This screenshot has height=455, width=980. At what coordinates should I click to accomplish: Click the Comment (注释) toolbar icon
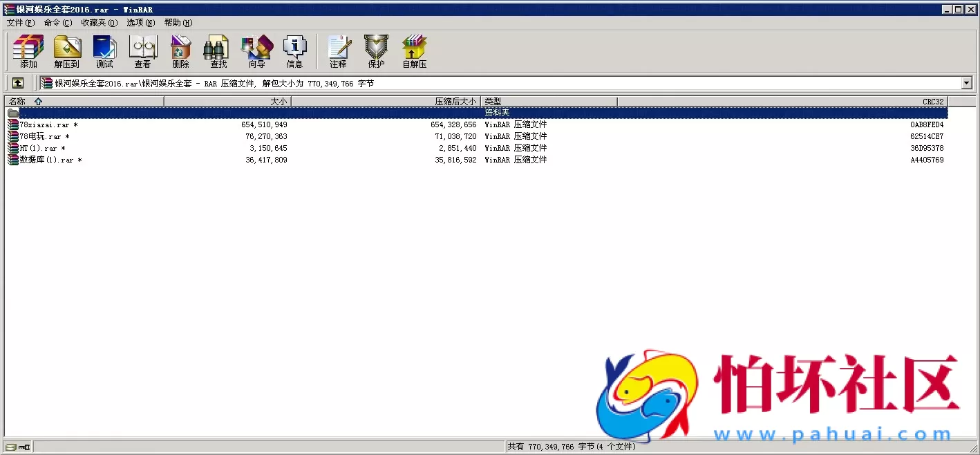pos(338,51)
